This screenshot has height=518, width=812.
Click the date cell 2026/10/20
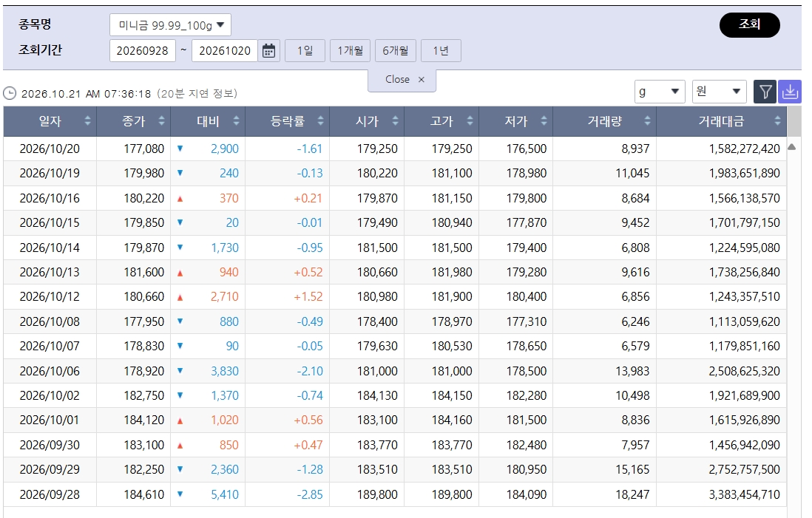point(50,149)
